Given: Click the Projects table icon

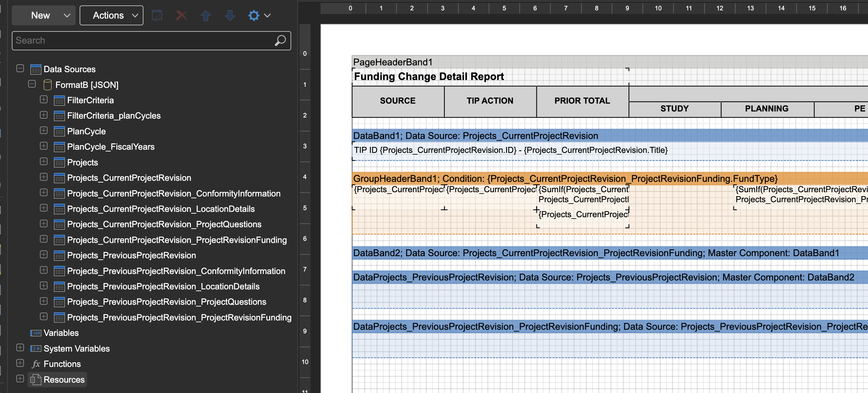Looking at the screenshot, I should [59, 163].
